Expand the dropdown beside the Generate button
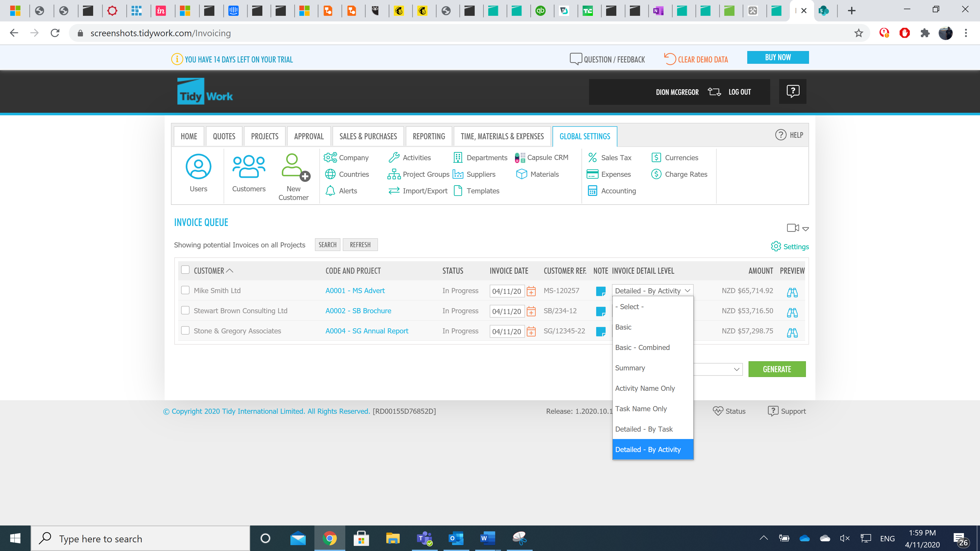The width and height of the screenshot is (980, 551). (736, 369)
